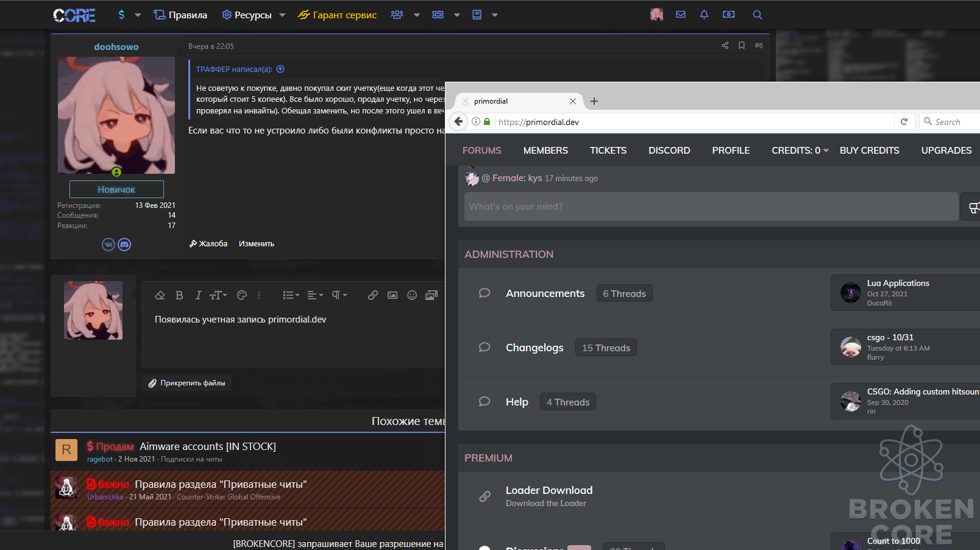
Task: Switch to the MEMBERS tab
Action: [x=545, y=150]
